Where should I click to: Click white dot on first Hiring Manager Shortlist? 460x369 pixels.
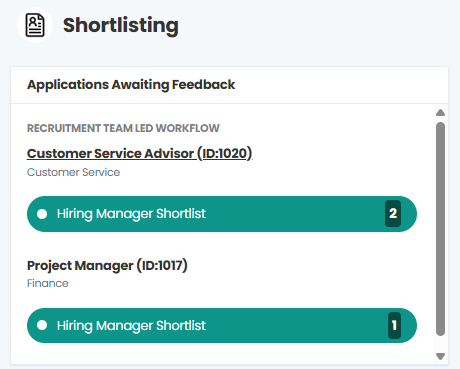[x=42, y=214]
